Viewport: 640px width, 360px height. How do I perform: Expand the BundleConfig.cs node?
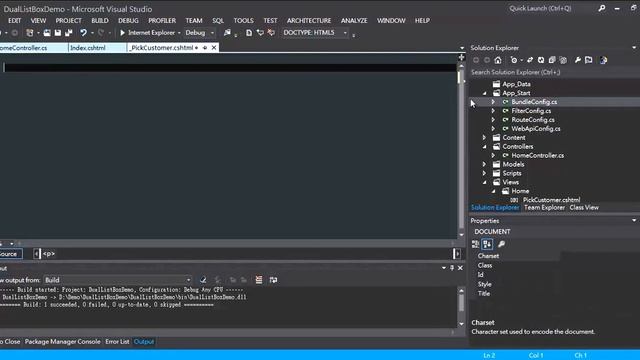pos(493,102)
